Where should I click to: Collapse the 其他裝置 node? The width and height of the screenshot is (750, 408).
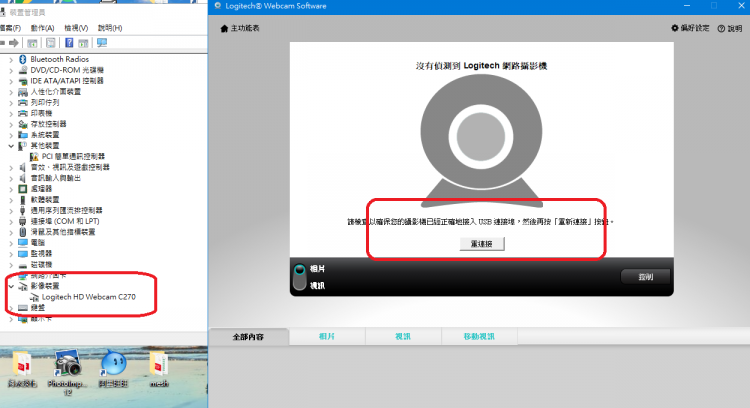11,146
